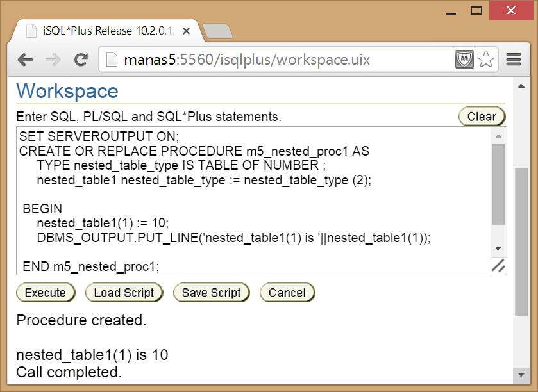Reload the page with refresh icon
The image size is (538, 392).
coord(81,60)
